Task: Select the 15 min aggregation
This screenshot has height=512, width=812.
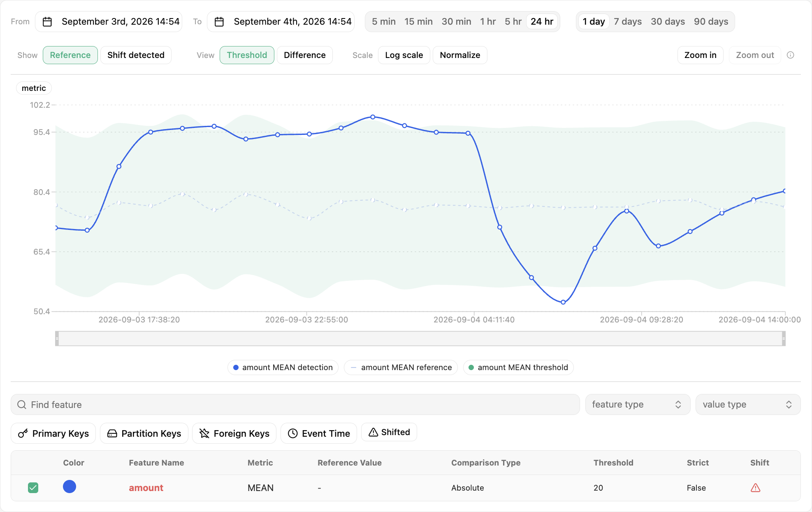Action: 418,22
